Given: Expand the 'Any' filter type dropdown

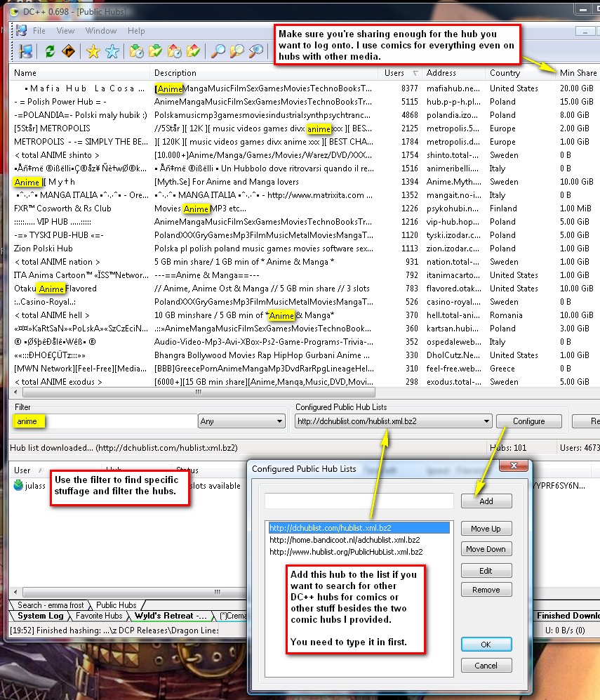Looking at the screenshot, I should pos(240,421).
